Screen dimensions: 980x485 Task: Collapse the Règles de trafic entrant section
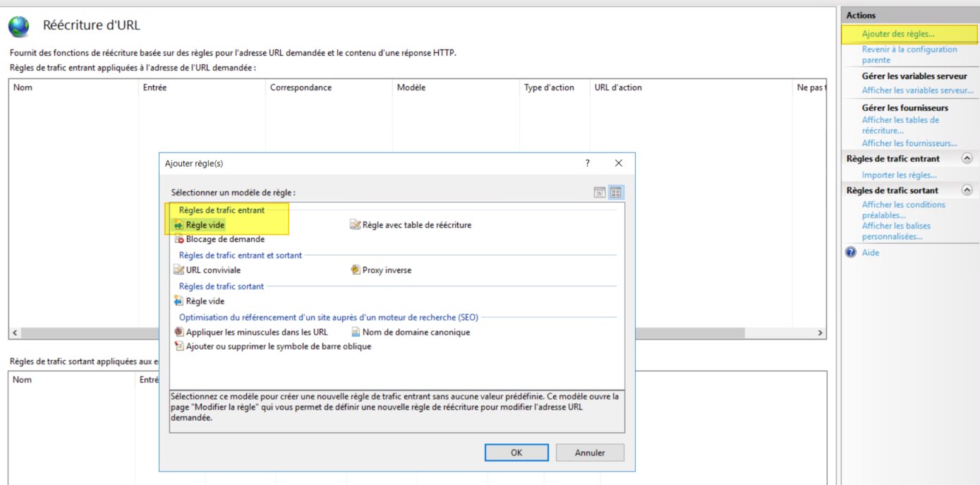pyautogui.click(x=967, y=159)
